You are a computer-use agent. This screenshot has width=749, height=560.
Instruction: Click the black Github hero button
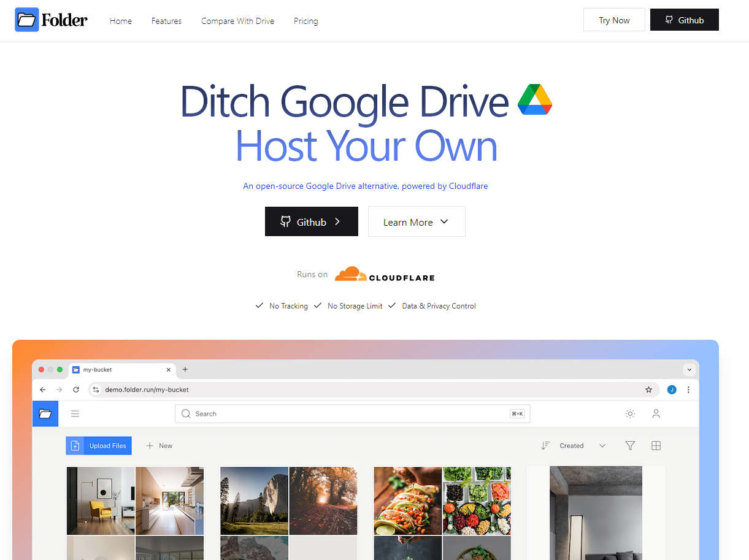pyautogui.click(x=311, y=221)
